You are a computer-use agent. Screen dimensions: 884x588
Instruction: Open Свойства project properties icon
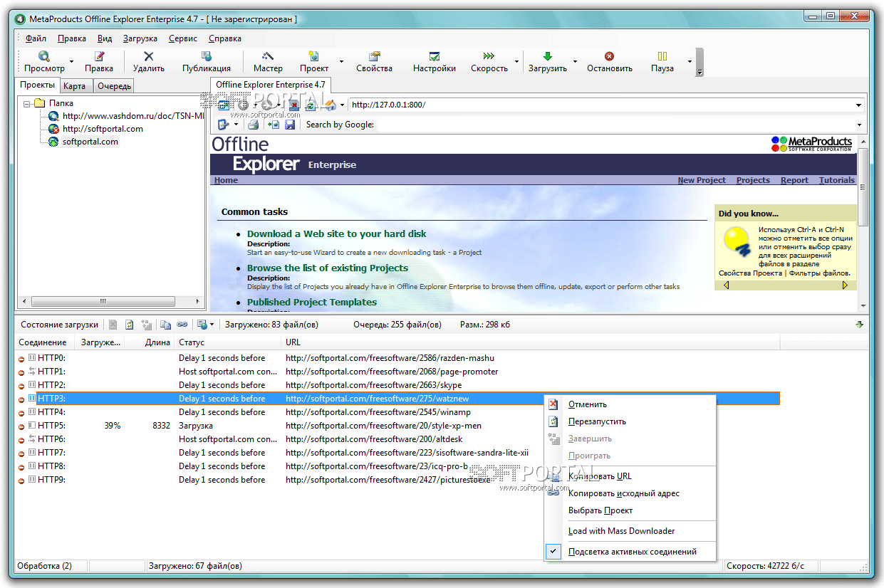pos(374,57)
